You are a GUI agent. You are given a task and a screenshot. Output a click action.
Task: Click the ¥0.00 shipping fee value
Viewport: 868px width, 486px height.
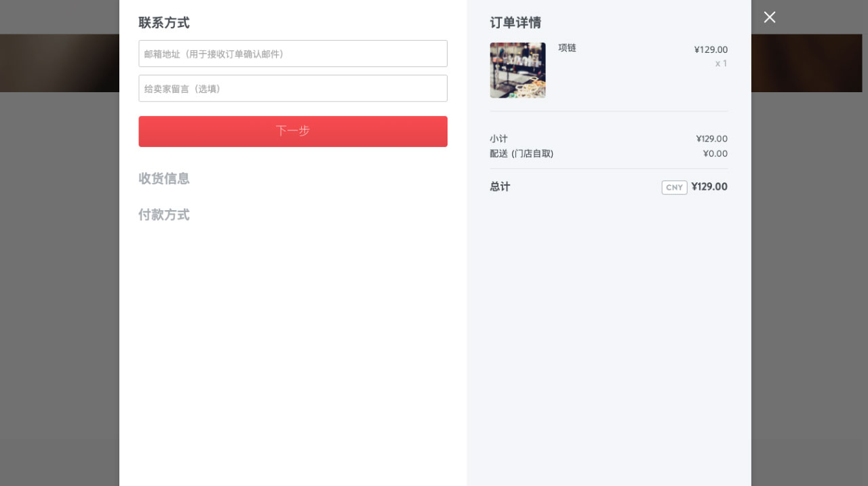[715, 153]
